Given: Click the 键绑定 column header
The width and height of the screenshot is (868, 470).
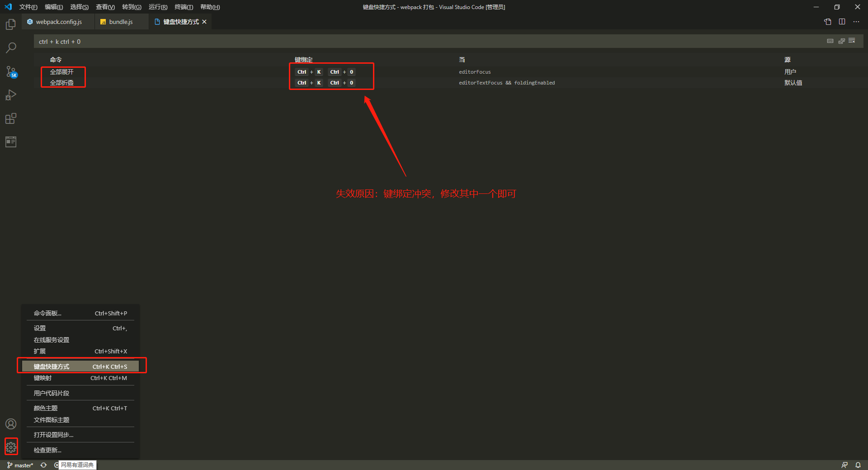Looking at the screenshot, I should click(303, 60).
